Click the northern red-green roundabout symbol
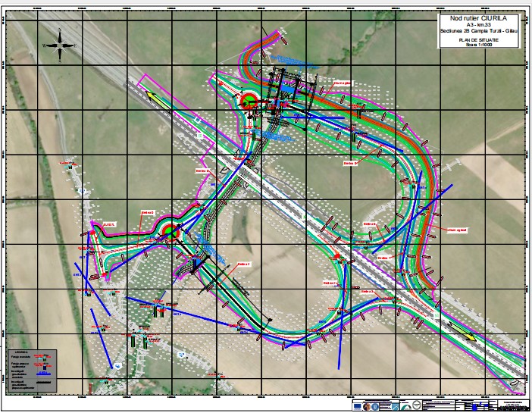Screen dimensions: 532x413 pos(250,101)
